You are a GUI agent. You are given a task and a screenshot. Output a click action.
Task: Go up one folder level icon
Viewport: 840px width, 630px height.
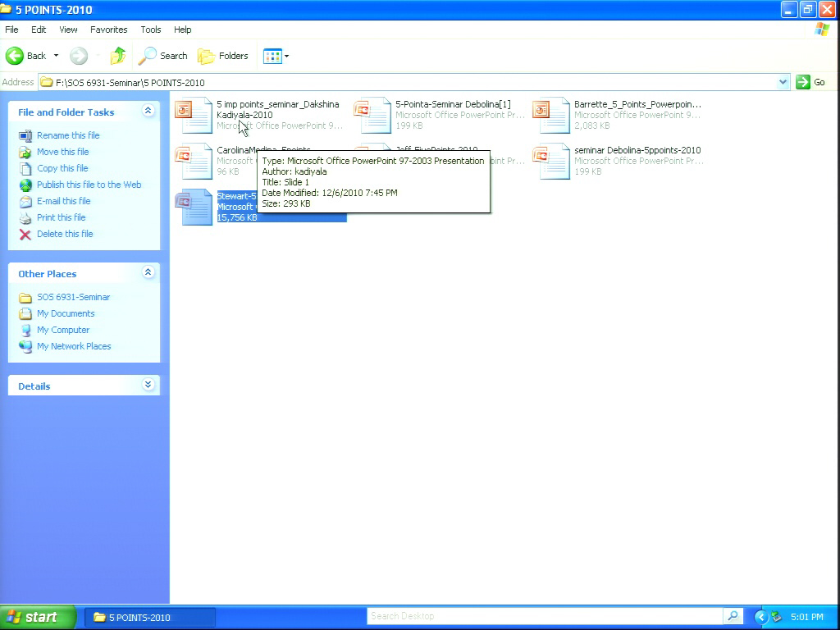tap(118, 56)
